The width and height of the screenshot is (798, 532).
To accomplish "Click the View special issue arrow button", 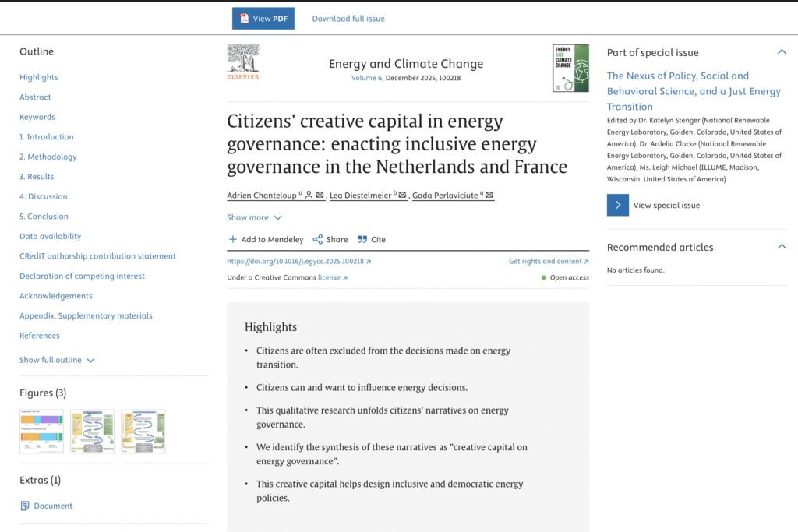I will [617, 205].
